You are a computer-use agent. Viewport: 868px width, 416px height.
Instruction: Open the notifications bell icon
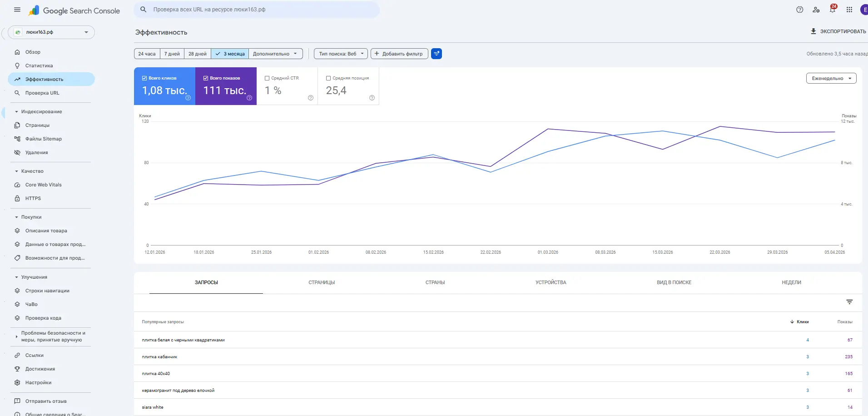[x=833, y=10]
